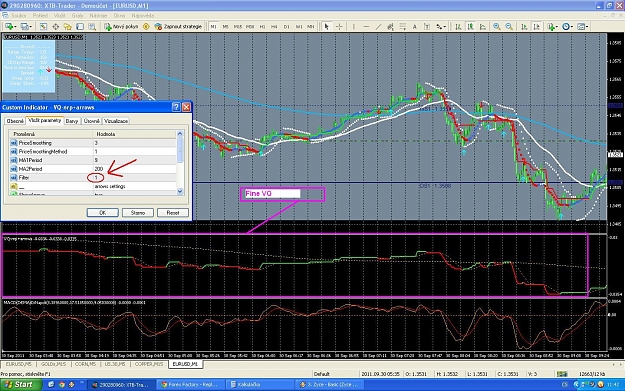
Task: Zoom in the chart magnifier icon
Action: pyautogui.click(x=497, y=27)
